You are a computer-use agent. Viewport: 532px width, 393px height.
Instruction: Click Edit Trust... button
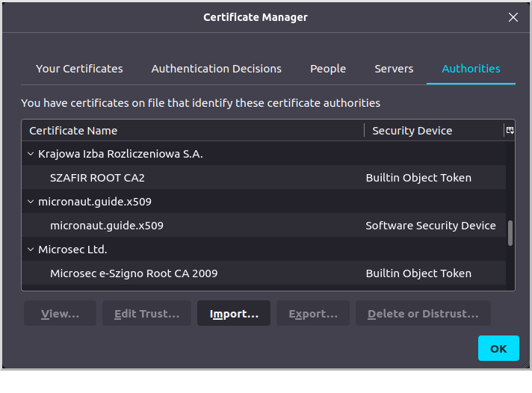(x=146, y=313)
